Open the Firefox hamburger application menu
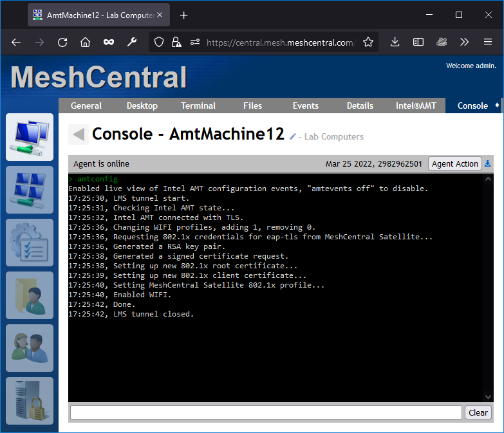 [487, 42]
